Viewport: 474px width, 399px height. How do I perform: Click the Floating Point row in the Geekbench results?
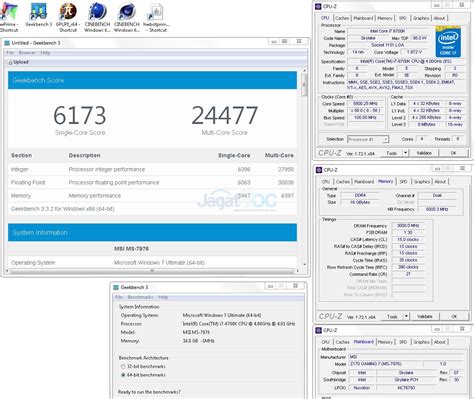152,183
